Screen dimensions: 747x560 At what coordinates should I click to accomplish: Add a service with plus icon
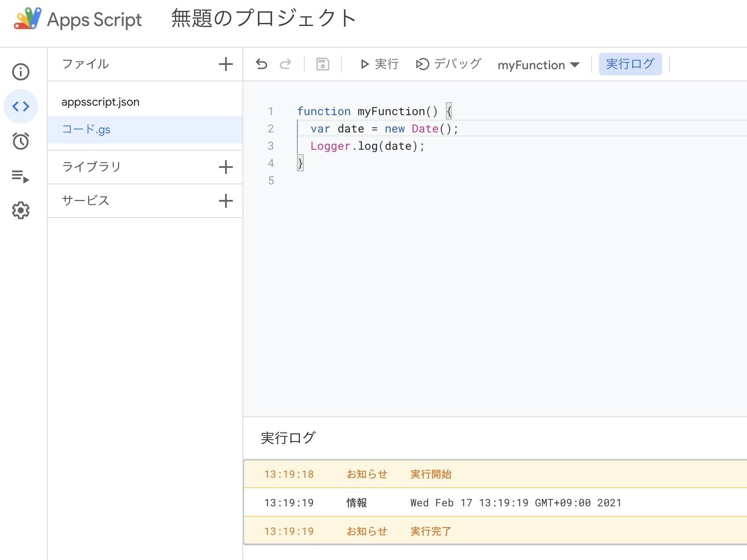(x=225, y=201)
